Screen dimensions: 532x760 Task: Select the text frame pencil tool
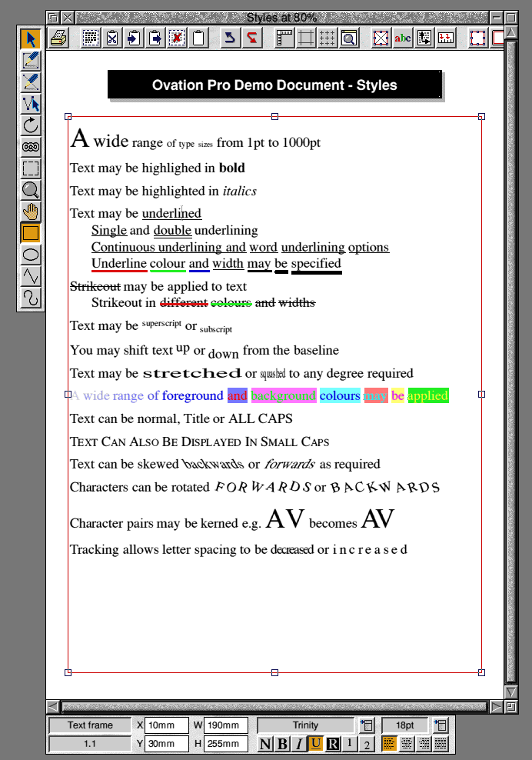[x=31, y=61]
